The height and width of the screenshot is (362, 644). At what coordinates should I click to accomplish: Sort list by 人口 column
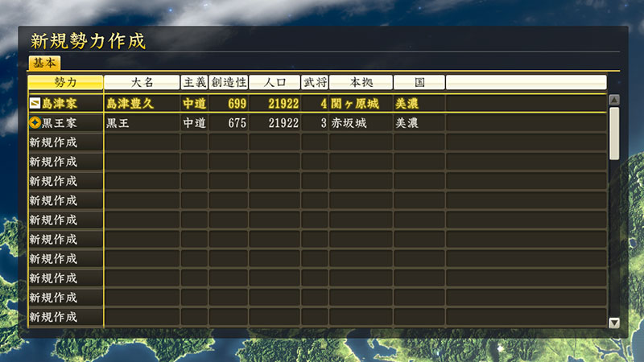[275, 82]
